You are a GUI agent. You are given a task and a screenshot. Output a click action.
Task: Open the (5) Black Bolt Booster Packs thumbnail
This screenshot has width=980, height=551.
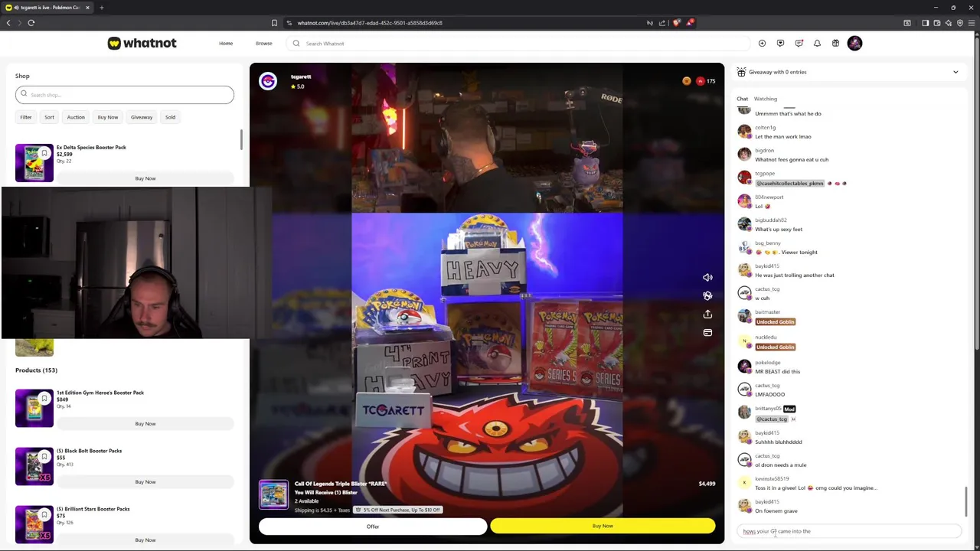pos(34,466)
